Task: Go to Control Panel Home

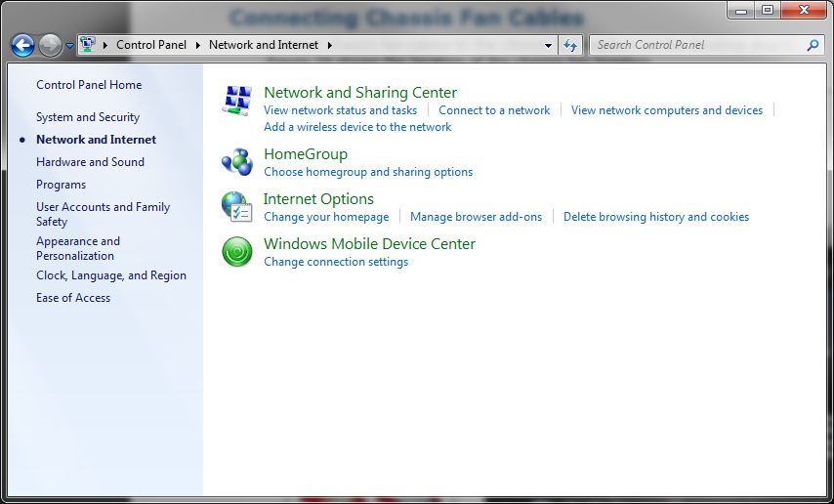Action: click(x=89, y=85)
